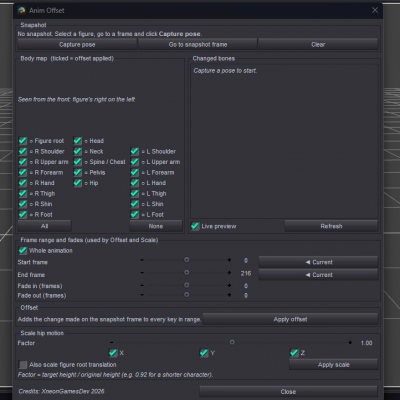Toggle the Neck checkbox

click(78, 151)
